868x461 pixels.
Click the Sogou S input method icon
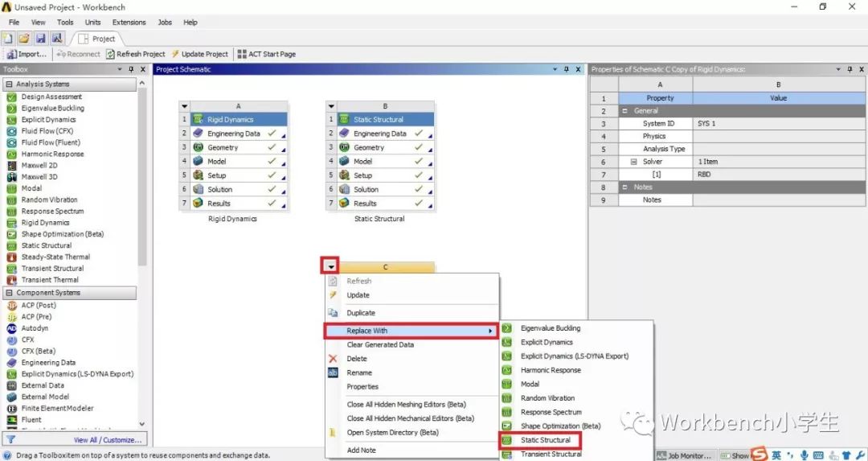(759, 455)
